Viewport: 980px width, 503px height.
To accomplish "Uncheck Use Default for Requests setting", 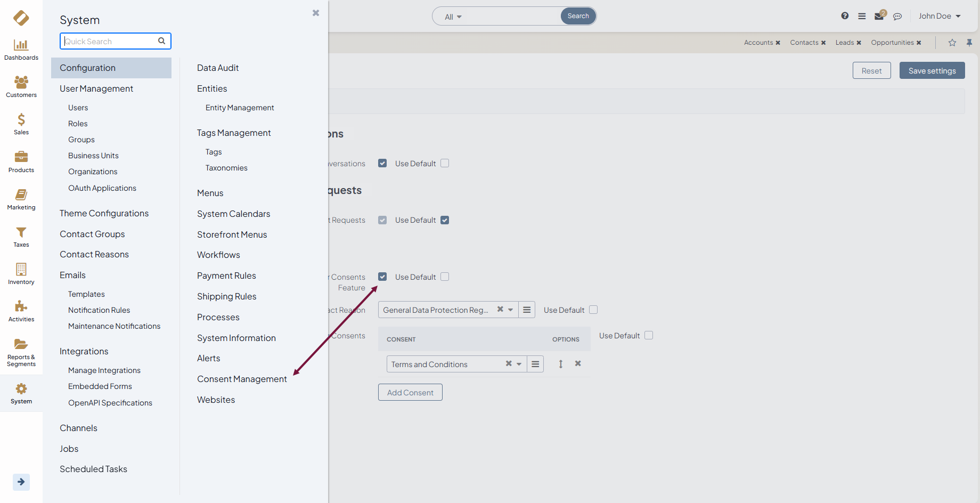I will (x=445, y=220).
